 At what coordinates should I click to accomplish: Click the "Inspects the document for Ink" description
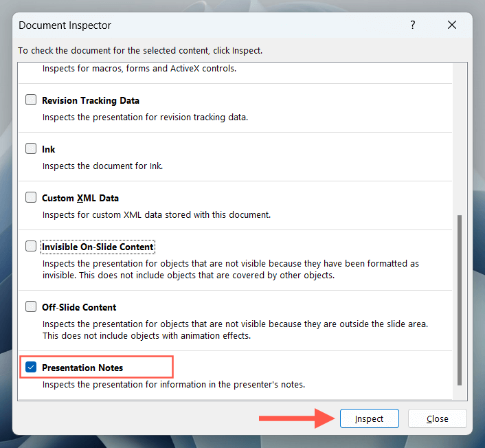click(102, 166)
